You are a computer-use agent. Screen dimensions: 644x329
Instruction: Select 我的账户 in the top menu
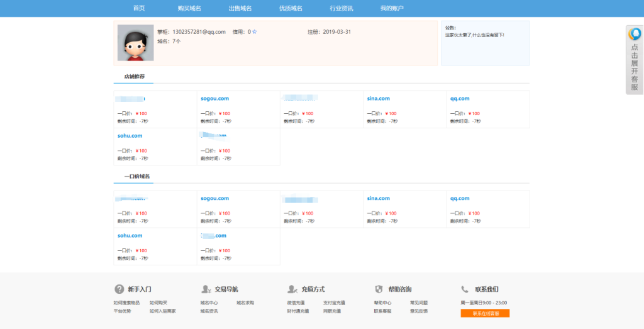tap(392, 8)
